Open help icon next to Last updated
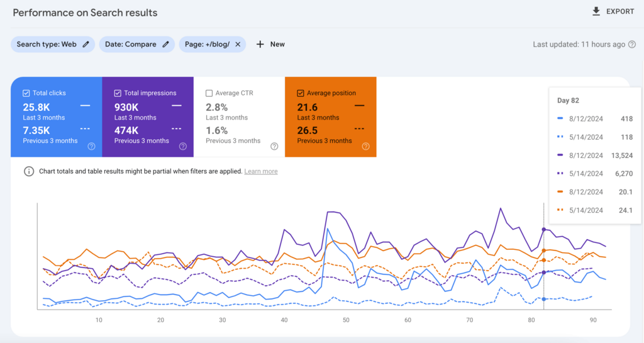The width and height of the screenshot is (644, 343). (632, 45)
